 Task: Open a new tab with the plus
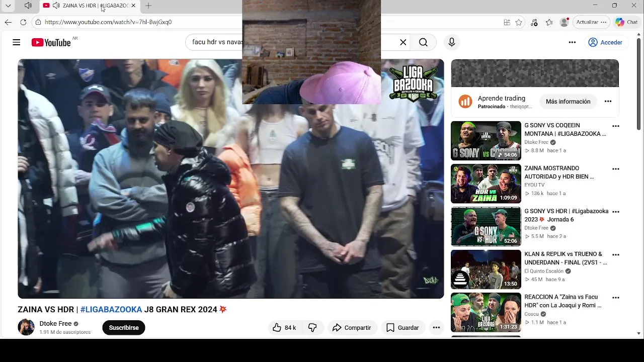148,6
